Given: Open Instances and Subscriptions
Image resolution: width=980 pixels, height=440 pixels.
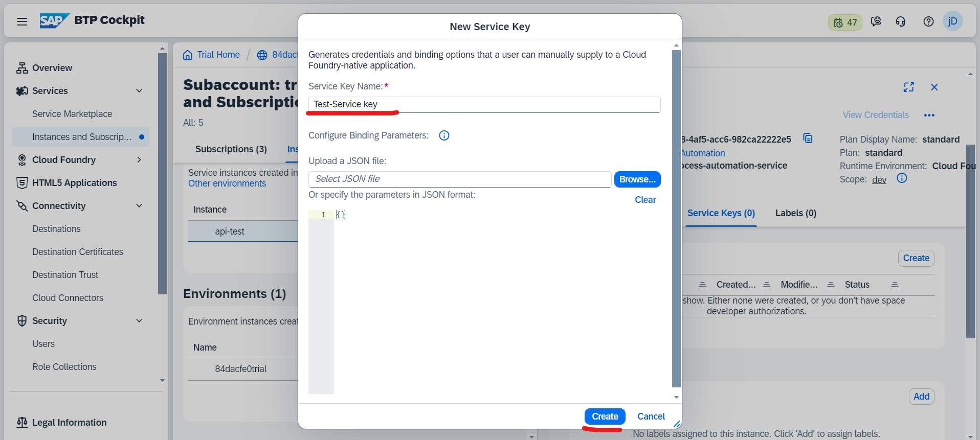Looking at the screenshot, I should pyautogui.click(x=81, y=137).
